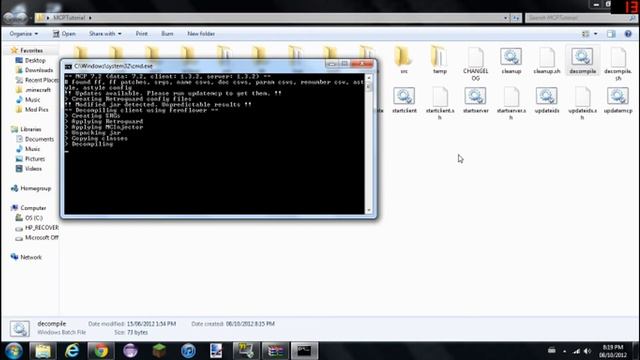Click the cmd window scroll down arrow
The height and width of the screenshot is (360, 640).
pos(369,211)
